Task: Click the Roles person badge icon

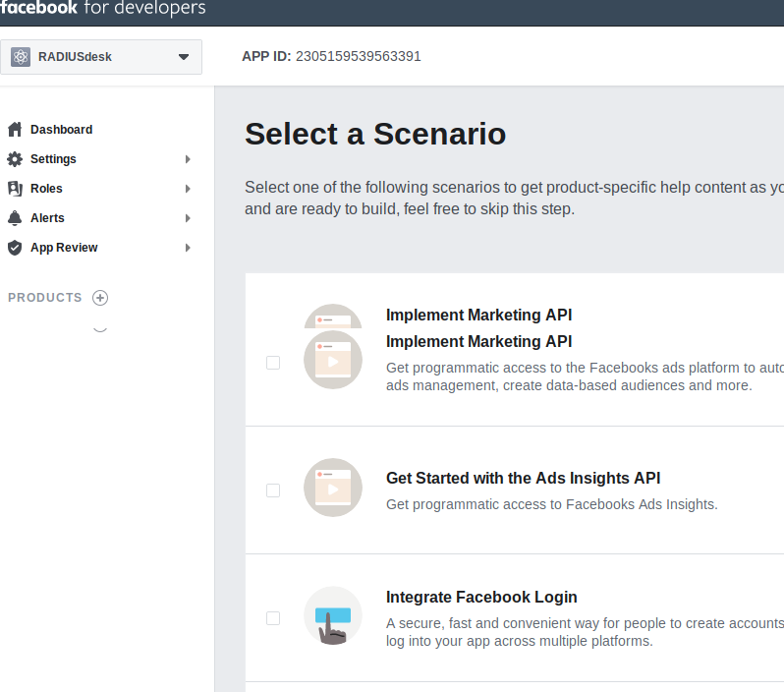Action: (x=14, y=189)
